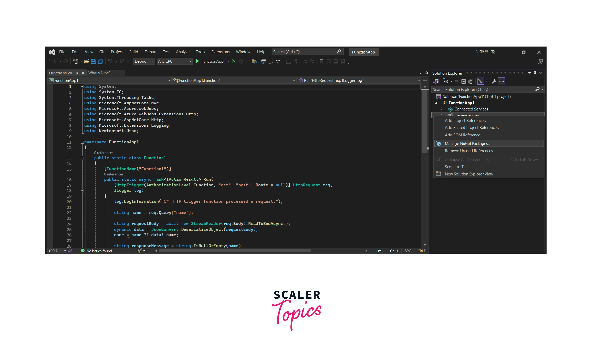This screenshot has width=593, height=364.
Task: Click the Live Share icon at top right
Action: [x=540, y=62]
